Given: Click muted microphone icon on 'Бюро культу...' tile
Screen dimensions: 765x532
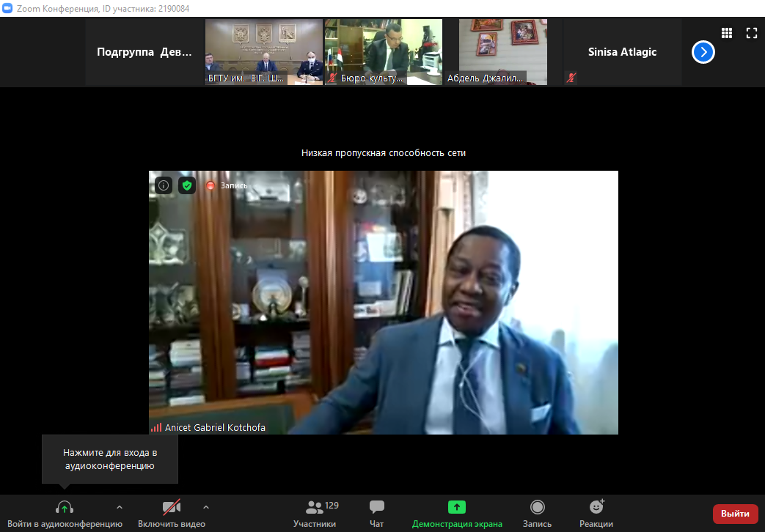Looking at the screenshot, I should (x=333, y=78).
